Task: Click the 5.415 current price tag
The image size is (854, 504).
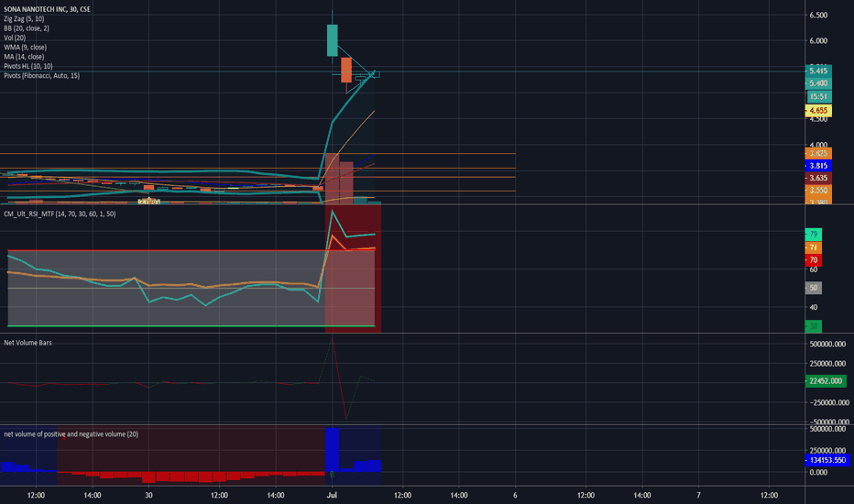Action: click(818, 71)
